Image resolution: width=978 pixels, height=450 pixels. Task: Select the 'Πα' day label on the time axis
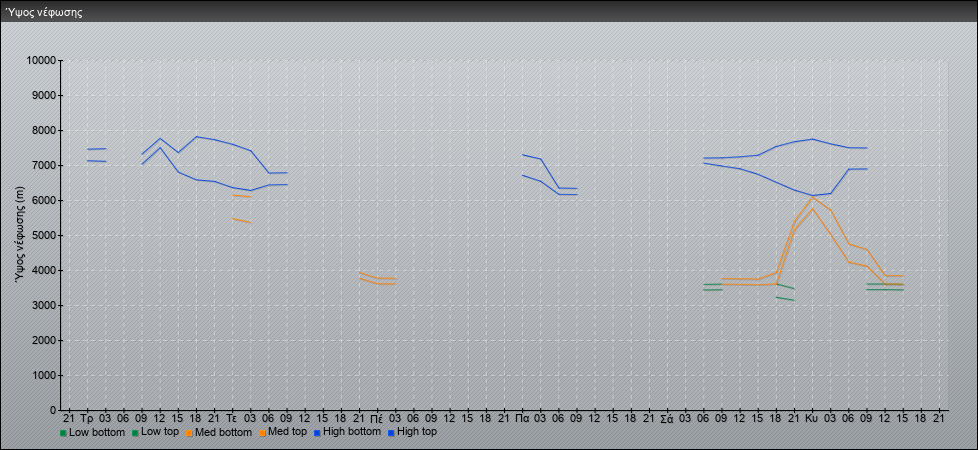click(x=522, y=418)
